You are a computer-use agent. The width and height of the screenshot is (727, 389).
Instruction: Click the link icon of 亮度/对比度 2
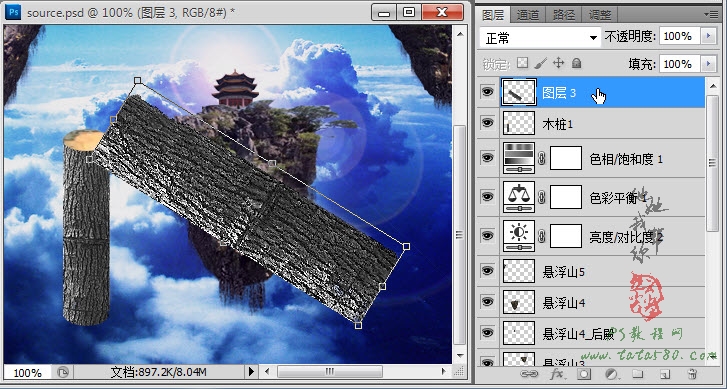click(542, 236)
